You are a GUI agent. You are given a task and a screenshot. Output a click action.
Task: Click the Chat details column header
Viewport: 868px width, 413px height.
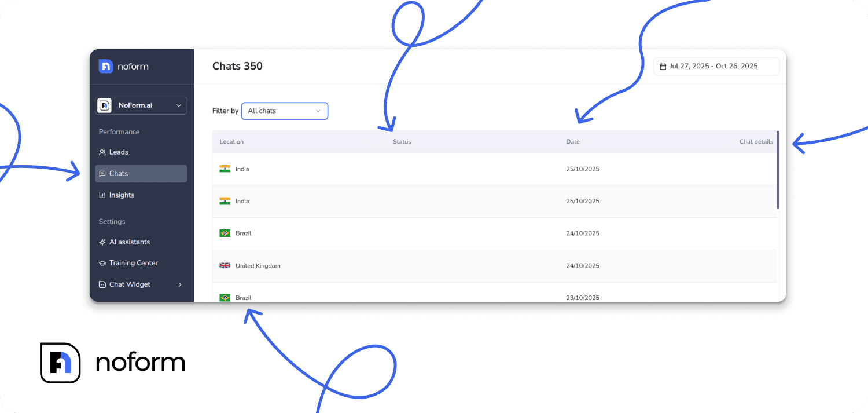click(x=756, y=141)
